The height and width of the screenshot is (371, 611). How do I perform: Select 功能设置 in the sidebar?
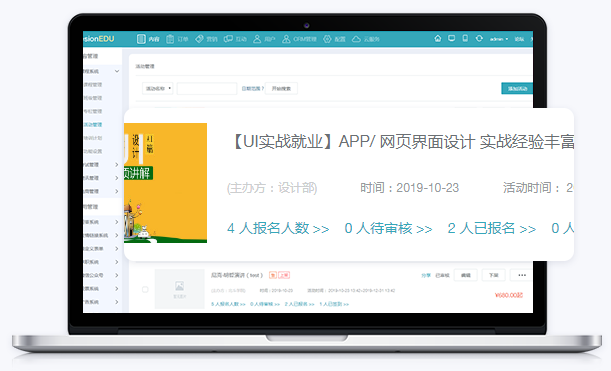pos(93,151)
